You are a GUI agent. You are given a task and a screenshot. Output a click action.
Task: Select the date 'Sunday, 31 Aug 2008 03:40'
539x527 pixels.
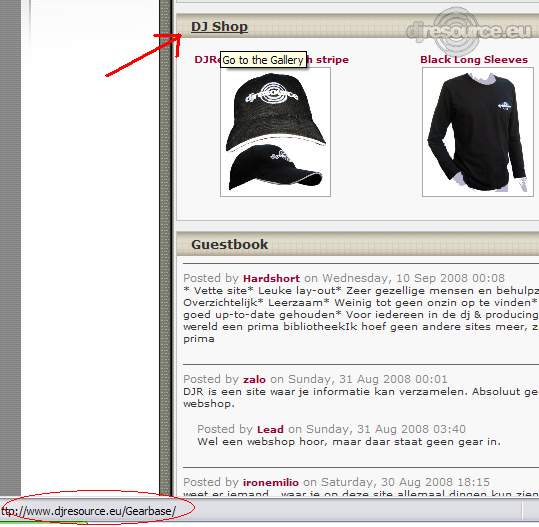click(386, 429)
